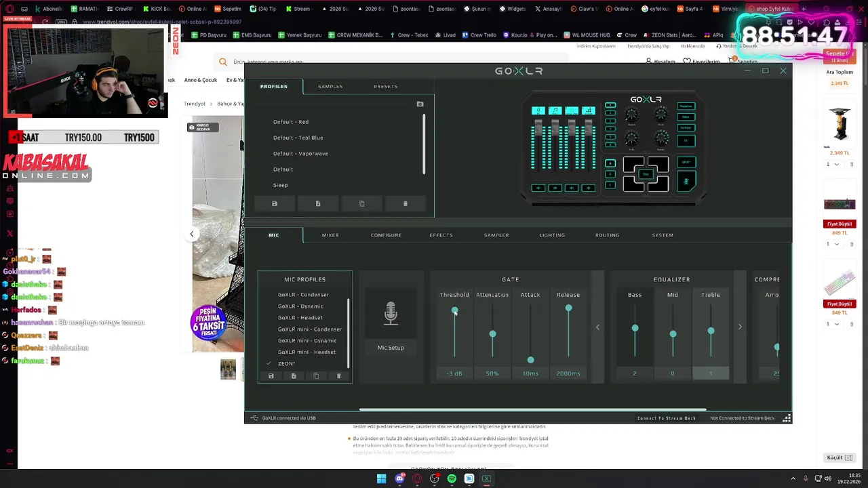Click the camera icon in Profiles panel
Image resolution: width=868 pixels, height=488 pixels.
click(x=420, y=104)
